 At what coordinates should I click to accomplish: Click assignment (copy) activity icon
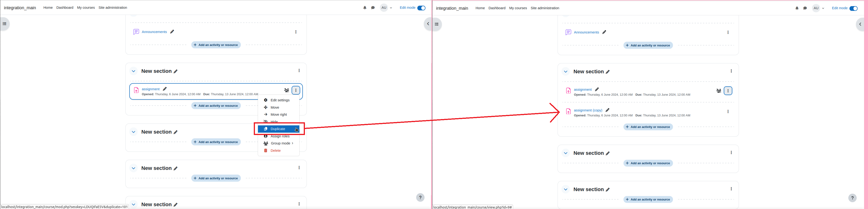point(568,111)
